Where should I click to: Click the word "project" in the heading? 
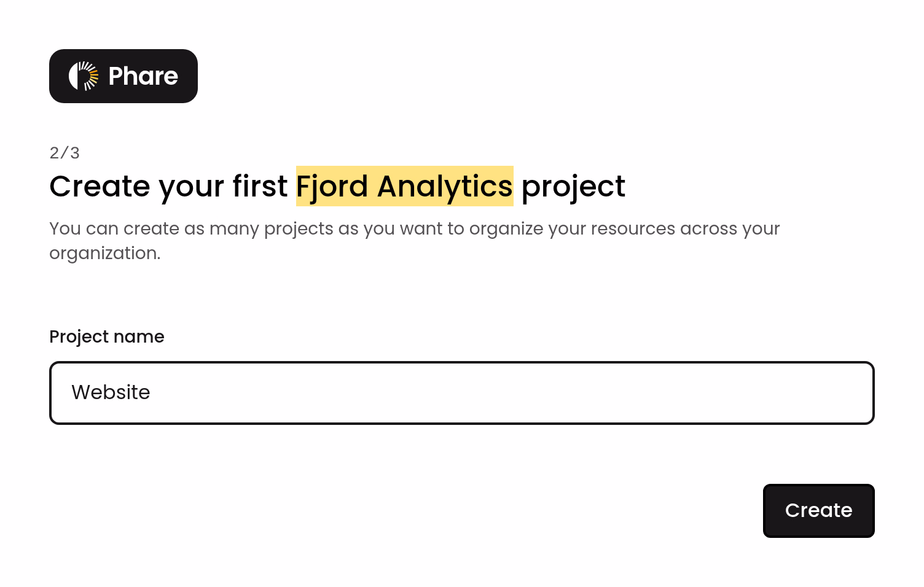click(x=573, y=187)
